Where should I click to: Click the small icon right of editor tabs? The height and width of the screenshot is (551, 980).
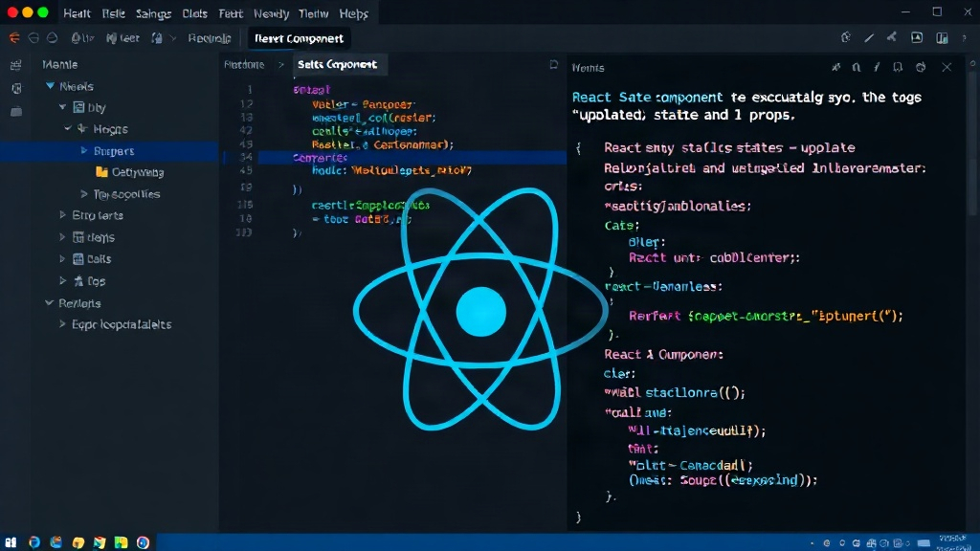pos(553,64)
